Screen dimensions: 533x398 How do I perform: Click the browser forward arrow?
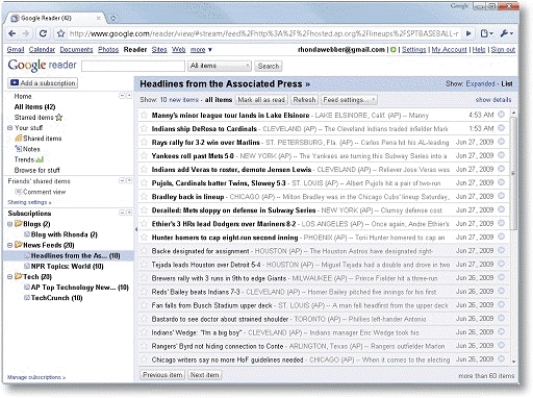(26, 33)
